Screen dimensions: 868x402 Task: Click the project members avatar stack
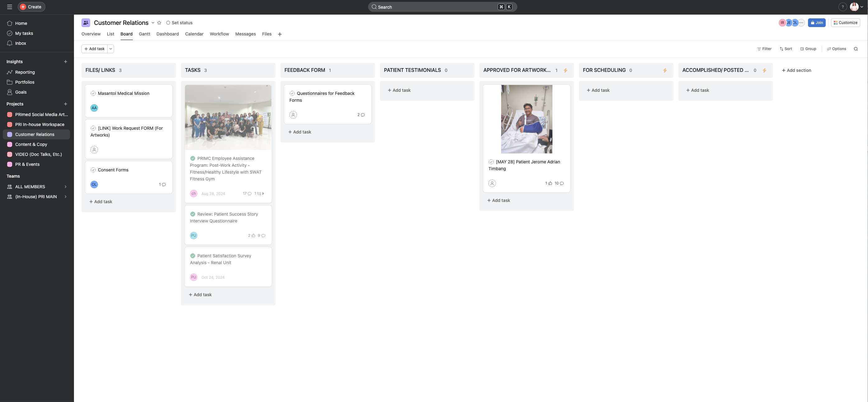click(x=792, y=23)
